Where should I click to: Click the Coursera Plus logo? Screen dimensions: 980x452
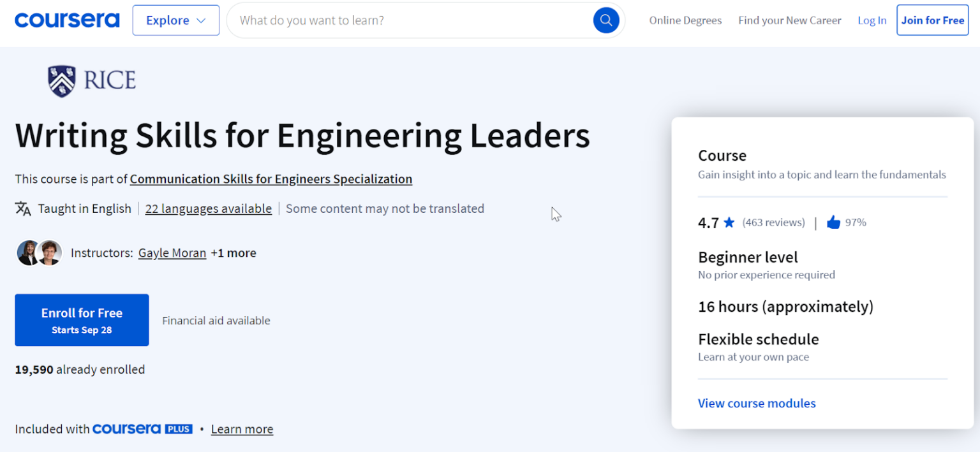click(142, 428)
